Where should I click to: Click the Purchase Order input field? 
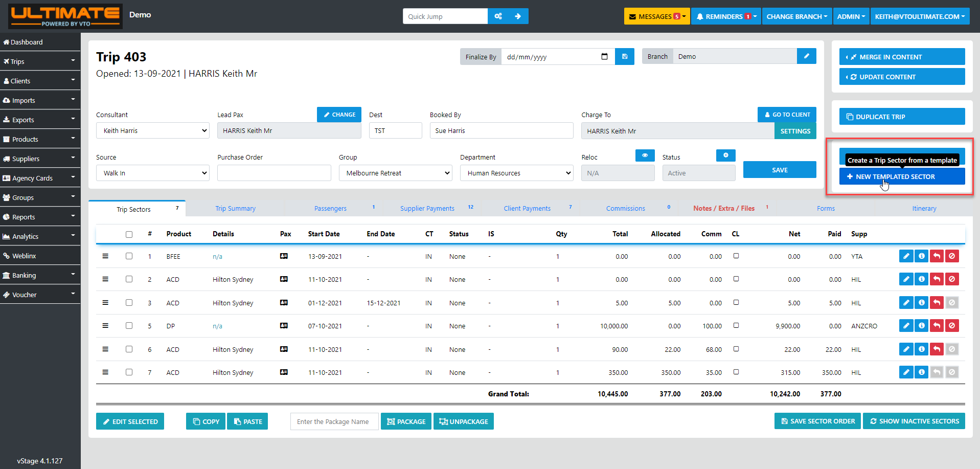(x=274, y=173)
